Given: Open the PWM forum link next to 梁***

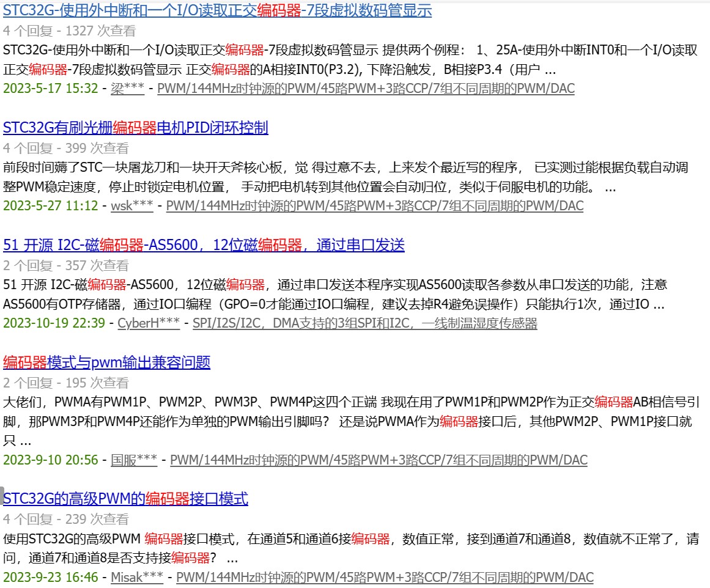Looking at the screenshot, I should click(366, 88).
